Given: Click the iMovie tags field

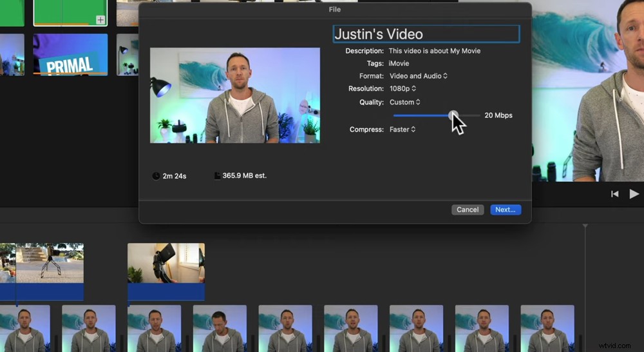Looking at the screenshot, I should click(399, 63).
